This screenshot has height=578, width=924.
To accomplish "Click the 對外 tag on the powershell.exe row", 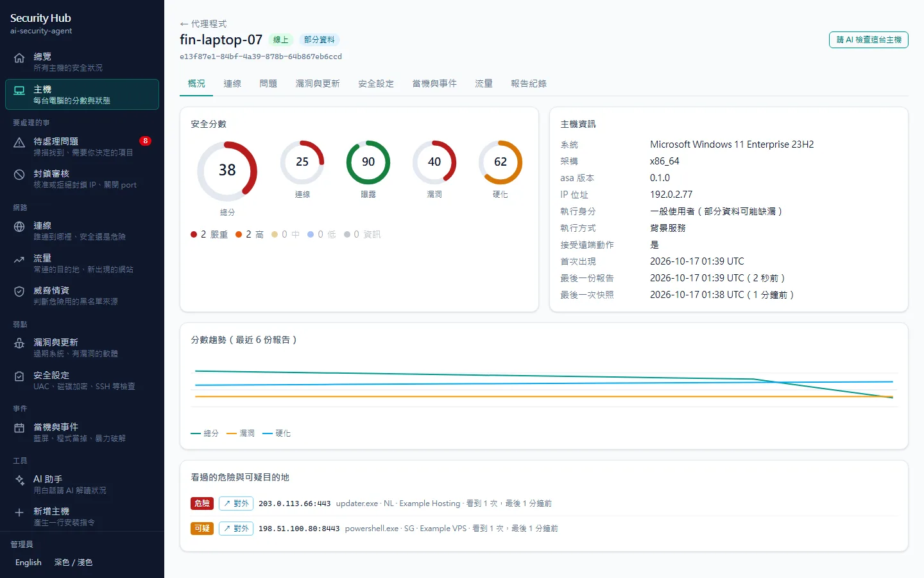I will 236,529.
